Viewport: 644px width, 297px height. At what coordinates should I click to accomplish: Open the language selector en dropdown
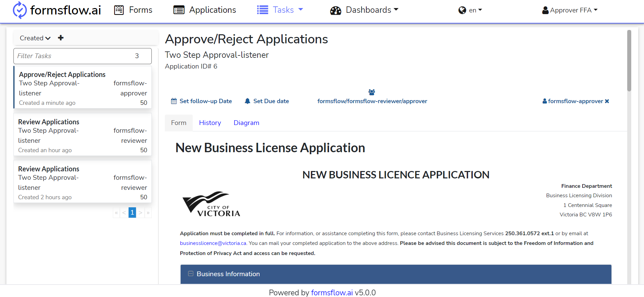[x=470, y=10]
